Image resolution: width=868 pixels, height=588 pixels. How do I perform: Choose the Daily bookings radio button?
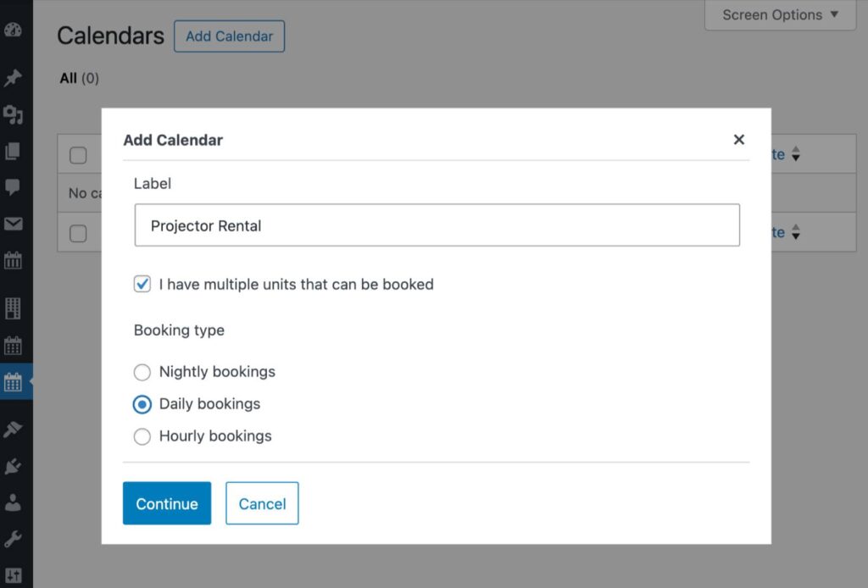click(x=142, y=404)
